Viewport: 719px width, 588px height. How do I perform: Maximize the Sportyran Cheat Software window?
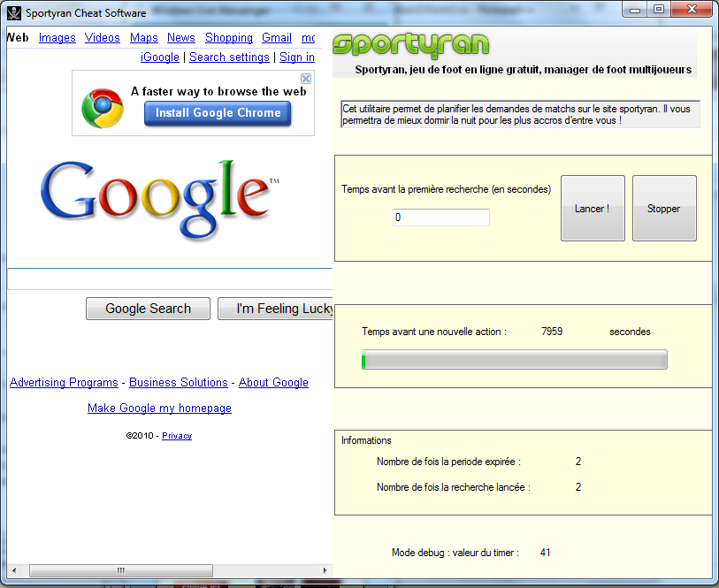coord(659,9)
